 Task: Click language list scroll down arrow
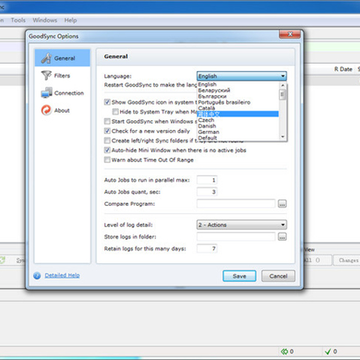[x=283, y=137]
